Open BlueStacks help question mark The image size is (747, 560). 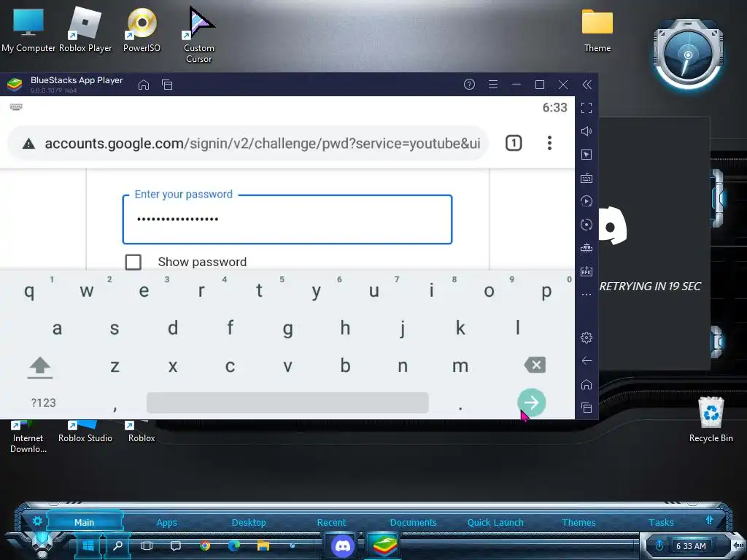coord(469,85)
